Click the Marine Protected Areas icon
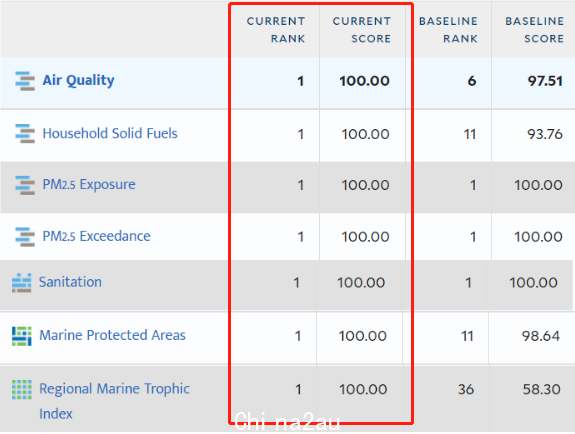The image size is (575, 434). (x=22, y=336)
